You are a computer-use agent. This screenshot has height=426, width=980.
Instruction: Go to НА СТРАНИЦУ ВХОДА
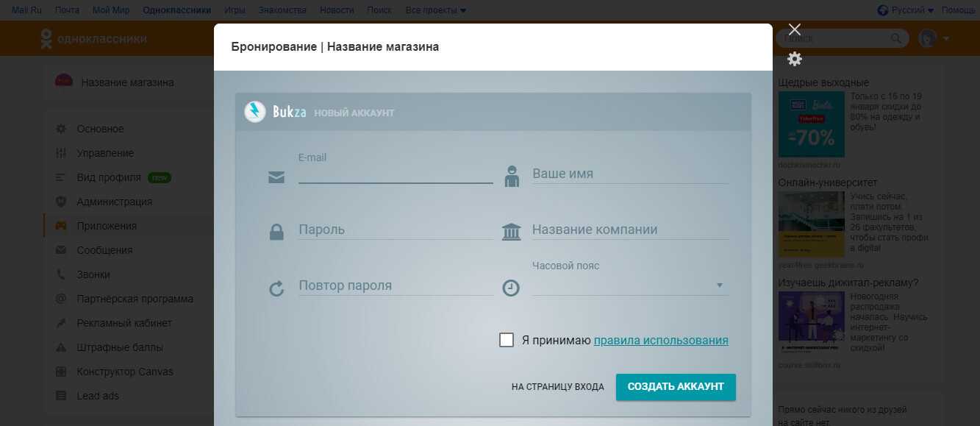(x=557, y=386)
